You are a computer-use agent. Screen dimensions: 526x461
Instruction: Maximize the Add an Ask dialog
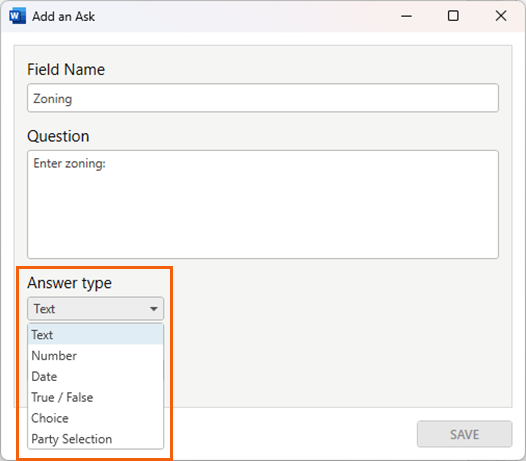pos(453,16)
